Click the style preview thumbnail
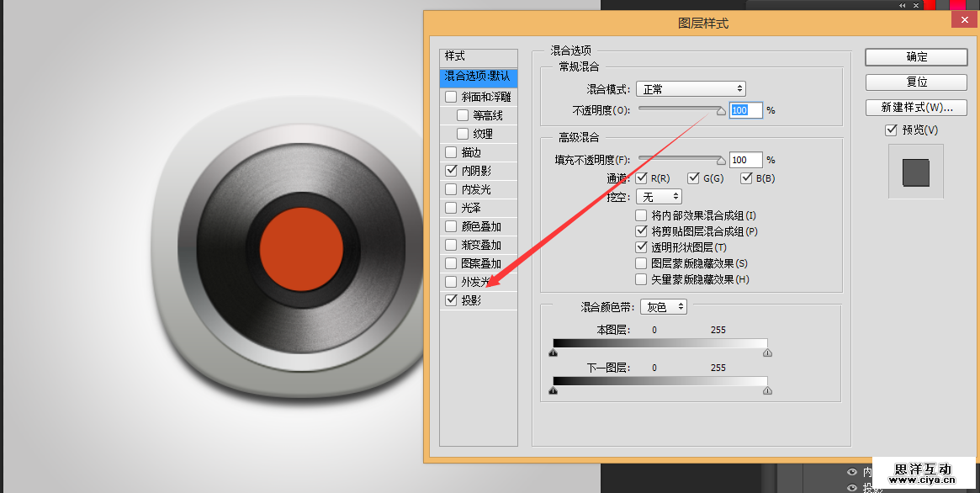Viewport: 980px width, 493px height. tap(915, 172)
